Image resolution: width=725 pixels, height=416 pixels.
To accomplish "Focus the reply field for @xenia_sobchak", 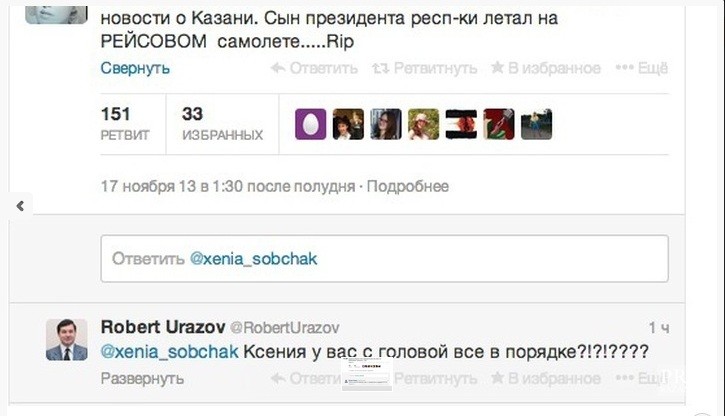I will (x=384, y=259).
